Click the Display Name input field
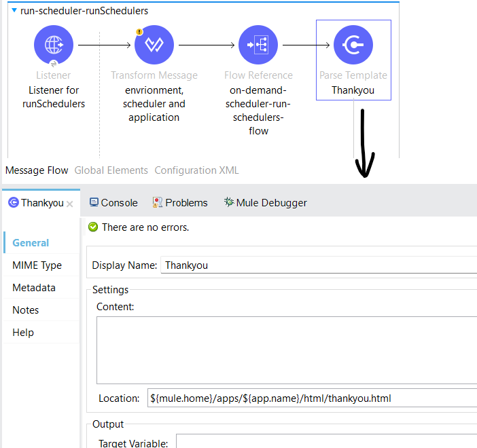This screenshot has width=477, height=448. pyautogui.click(x=319, y=265)
